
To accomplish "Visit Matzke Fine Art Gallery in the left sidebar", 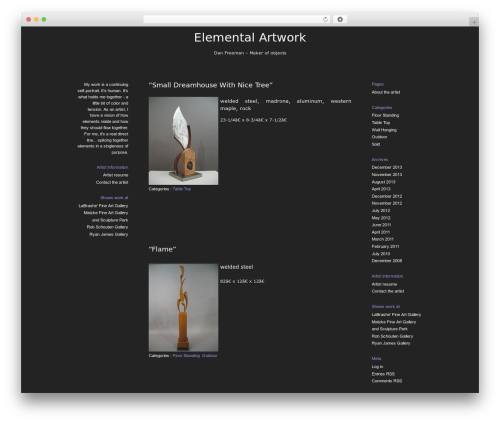I will point(106,213).
